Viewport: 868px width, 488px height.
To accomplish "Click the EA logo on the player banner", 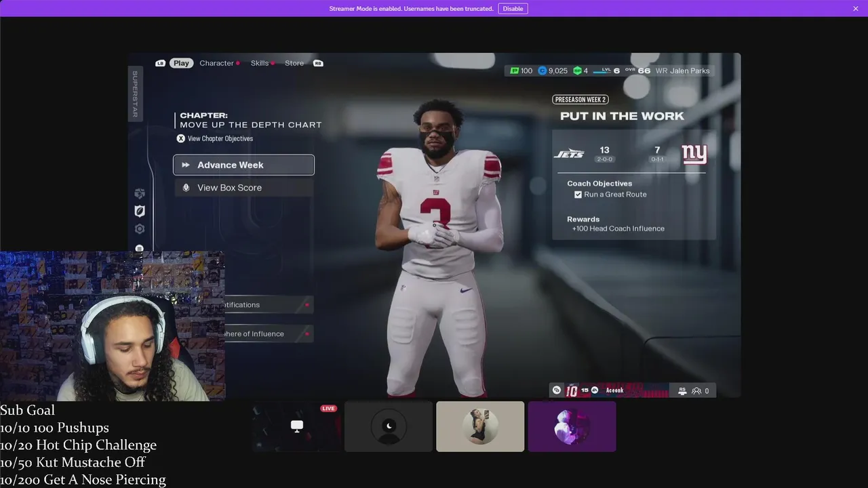I will pos(595,390).
